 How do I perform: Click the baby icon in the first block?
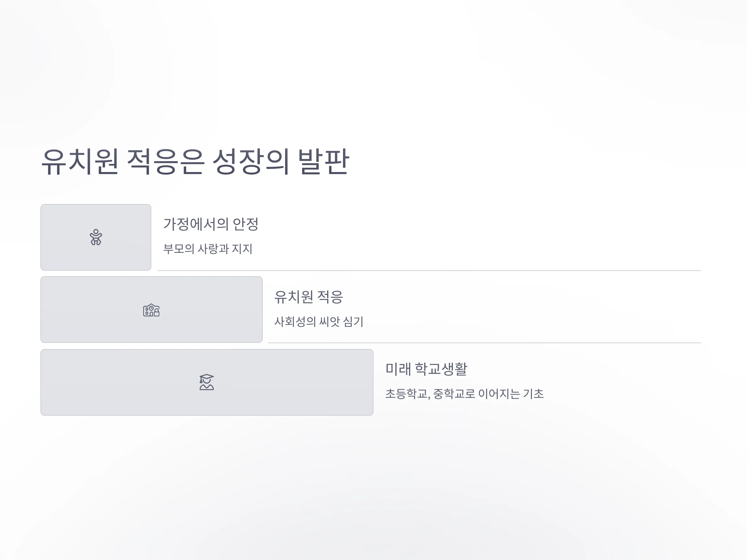point(96,237)
